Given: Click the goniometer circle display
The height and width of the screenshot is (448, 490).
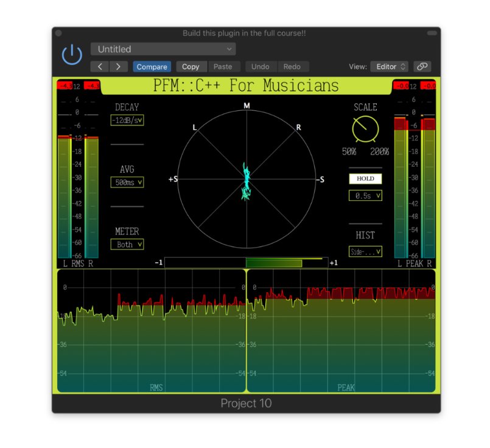Looking at the screenshot, I should [247, 180].
